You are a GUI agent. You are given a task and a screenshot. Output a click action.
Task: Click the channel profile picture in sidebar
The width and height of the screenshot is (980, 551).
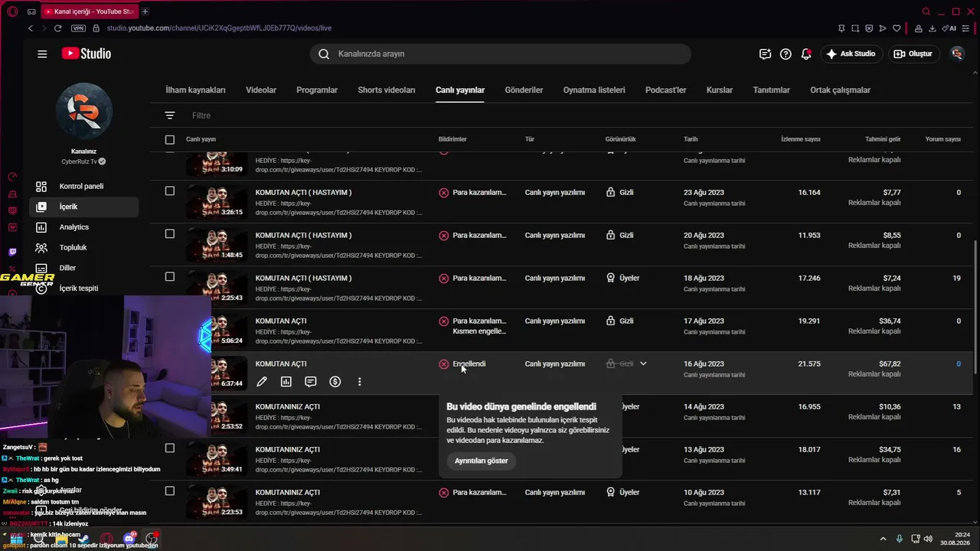tap(84, 111)
